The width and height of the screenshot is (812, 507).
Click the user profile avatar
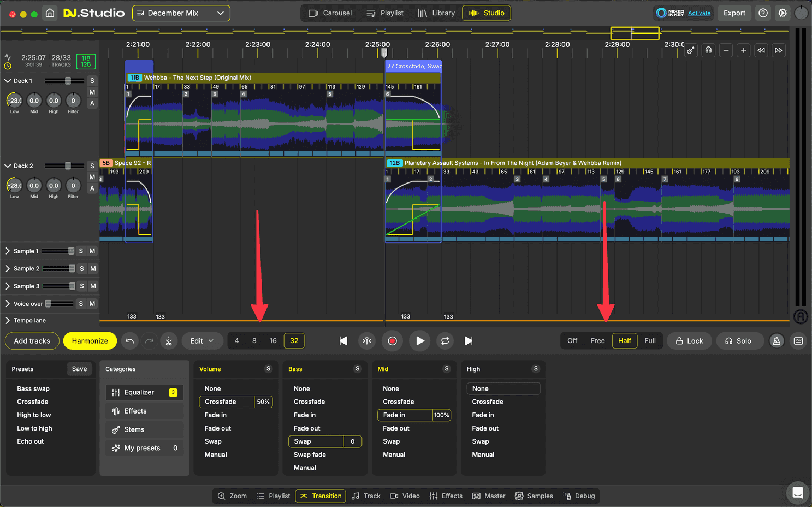point(801,13)
